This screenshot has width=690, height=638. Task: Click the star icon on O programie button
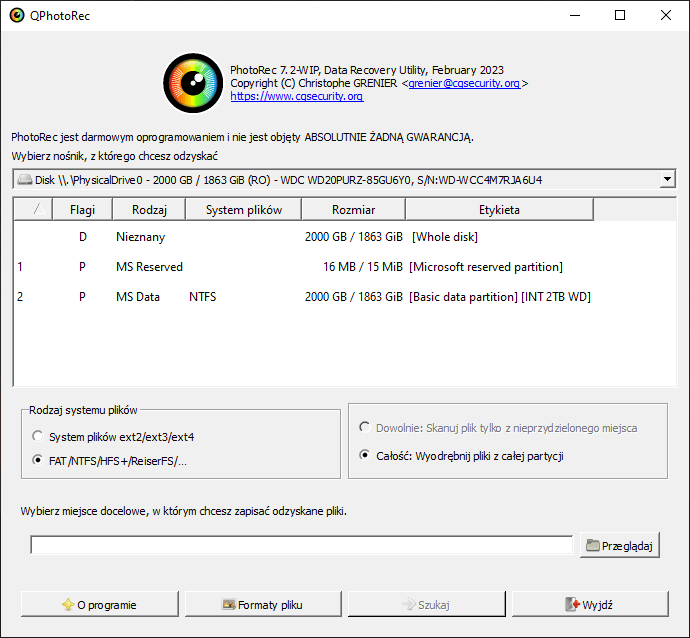point(68,605)
